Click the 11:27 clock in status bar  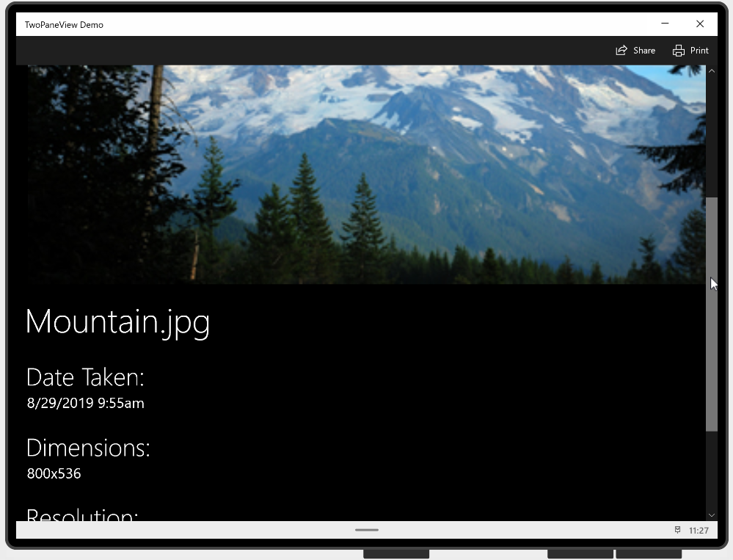699,531
